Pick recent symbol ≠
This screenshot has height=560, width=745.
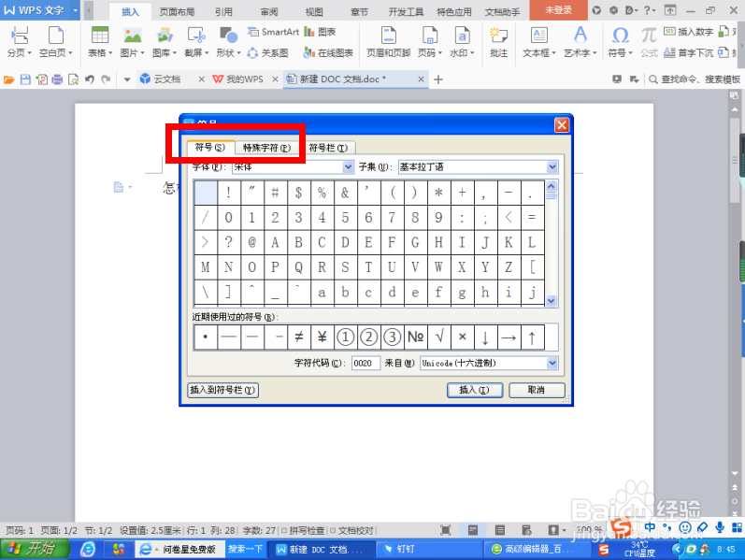298,337
